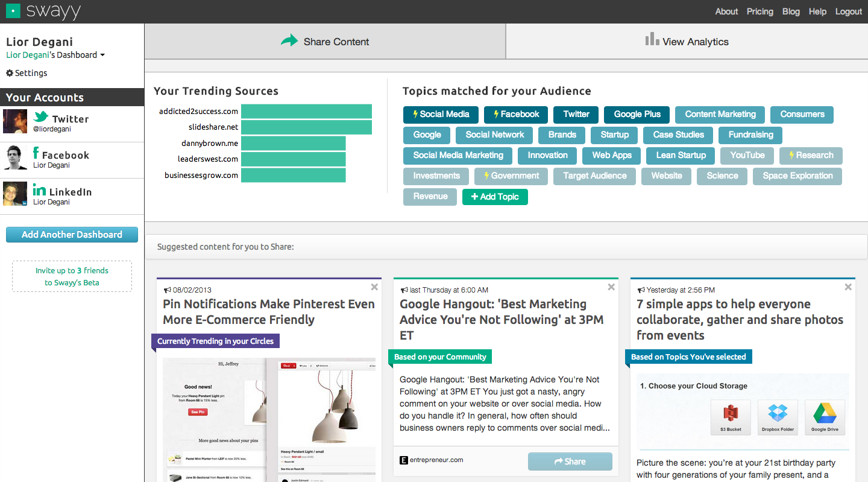The image size is (868, 482).
Task: Click the Twitter bird icon in accounts
Action: point(41,117)
